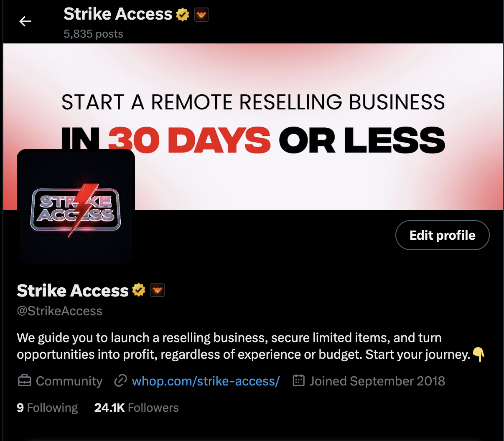Click the Community category label

69,381
